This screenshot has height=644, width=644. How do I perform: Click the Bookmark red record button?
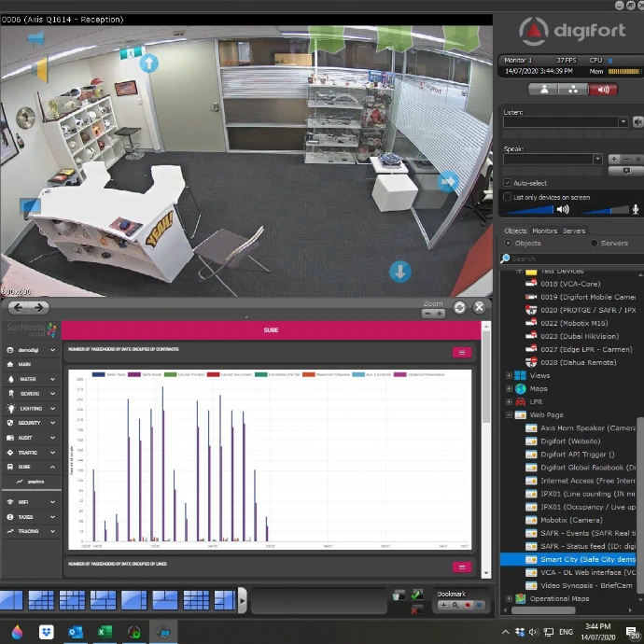click(467, 606)
